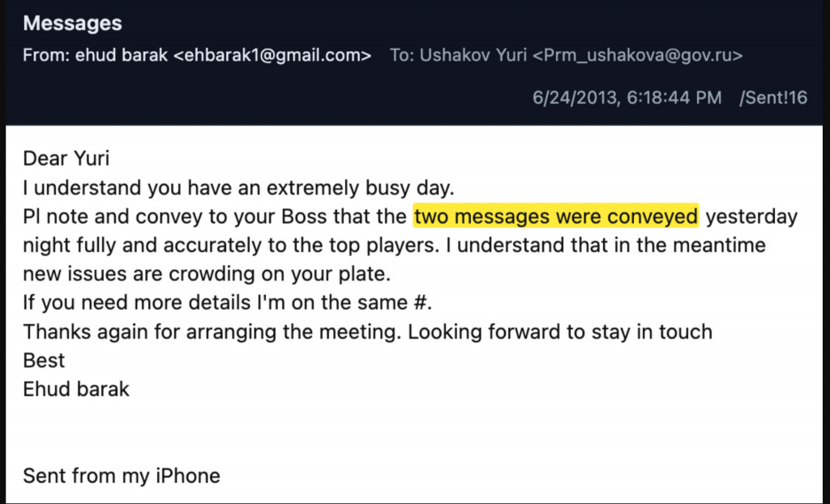The width and height of the screenshot is (830, 504).
Task: Click the "Dear Yuri" greeting line
Action: pos(66,159)
